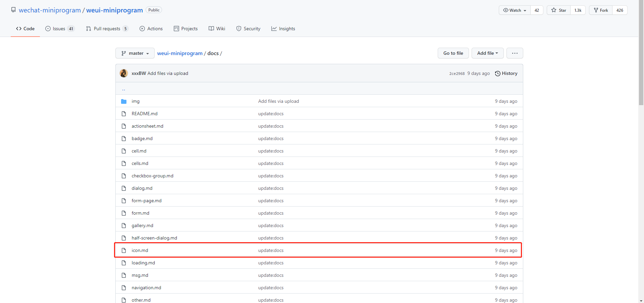Open the Watch notifications dropdown
The width and height of the screenshot is (644, 303).
click(x=515, y=10)
